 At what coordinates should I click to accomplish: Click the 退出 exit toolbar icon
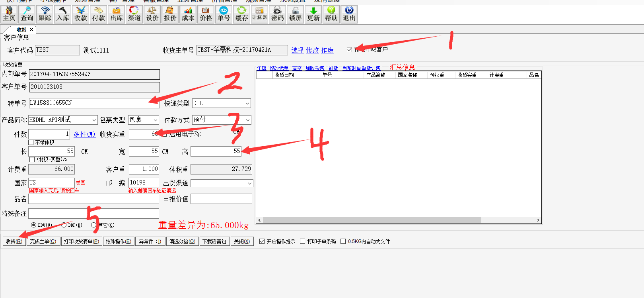[x=349, y=14]
